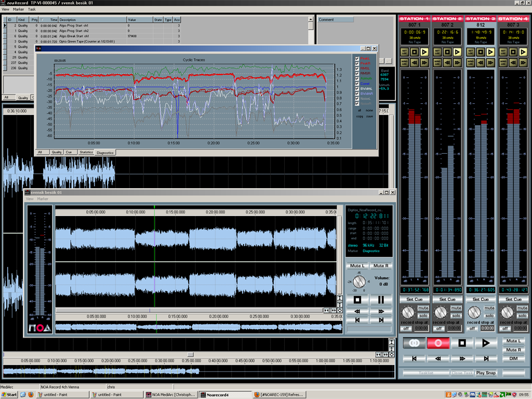Click SET LOC on Station 2
The width and height of the screenshot is (532, 399).
click(x=438, y=52)
